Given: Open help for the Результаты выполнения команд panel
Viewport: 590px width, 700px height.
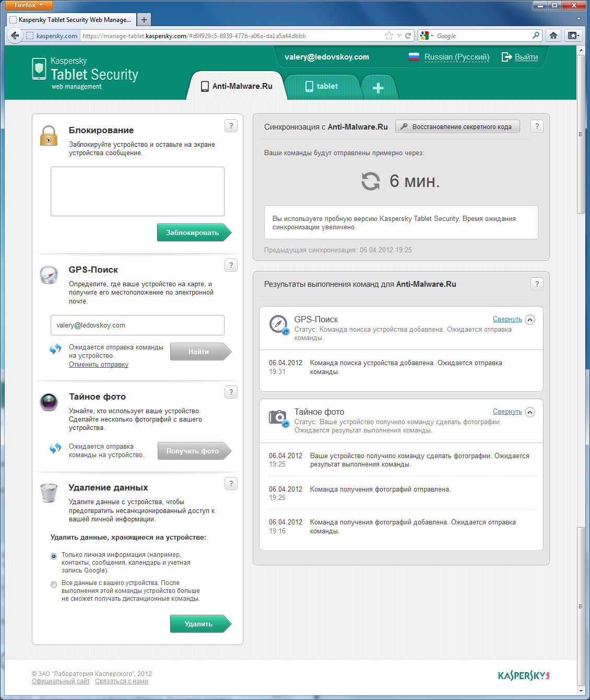Looking at the screenshot, I should pyautogui.click(x=537, y=284).
